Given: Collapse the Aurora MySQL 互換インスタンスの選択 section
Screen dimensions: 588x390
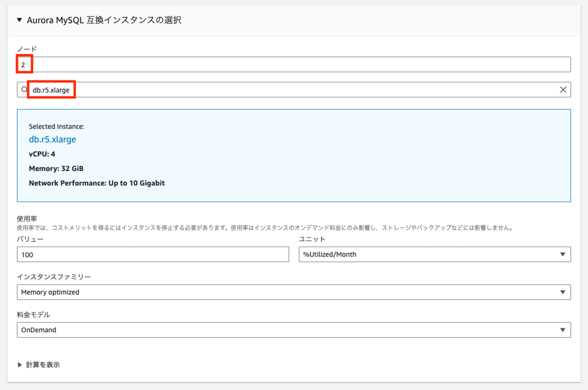Looking at the screenshot, I should [19, 20].
